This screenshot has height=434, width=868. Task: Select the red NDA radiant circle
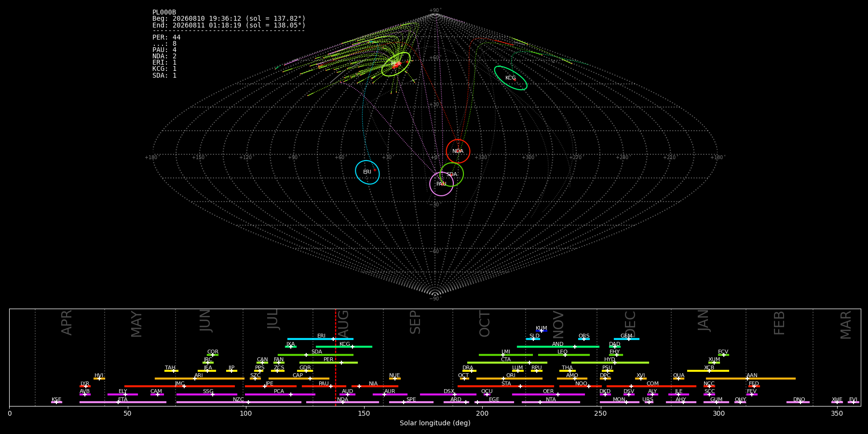458,151
